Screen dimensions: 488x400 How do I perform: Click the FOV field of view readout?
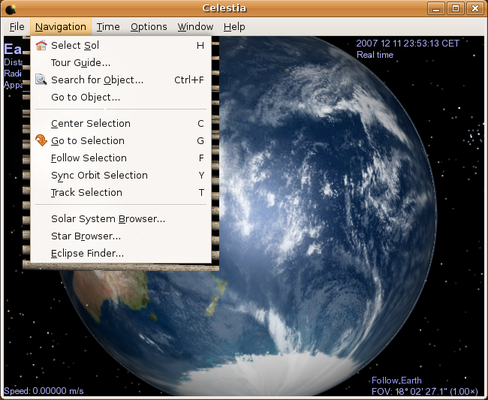[425, 391]
